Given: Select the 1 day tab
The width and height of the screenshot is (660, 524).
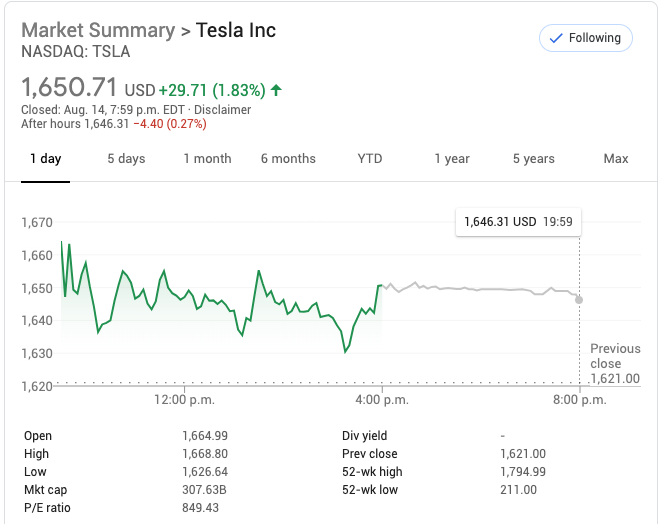Looking at the screenshot, I should coord(45,158).
